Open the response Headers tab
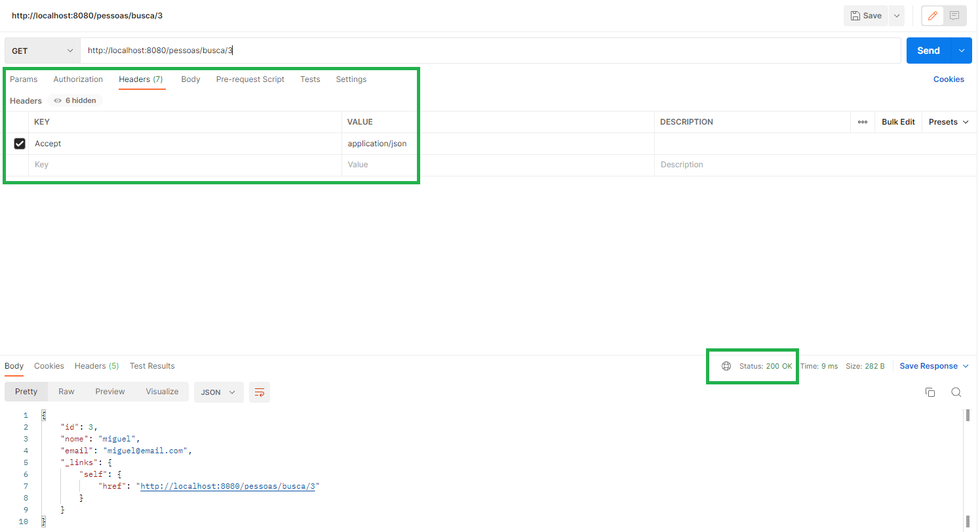 (96, 366)
